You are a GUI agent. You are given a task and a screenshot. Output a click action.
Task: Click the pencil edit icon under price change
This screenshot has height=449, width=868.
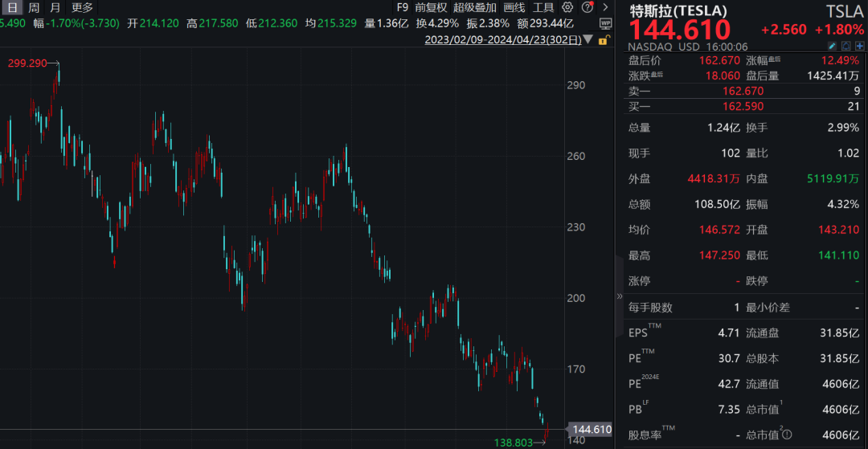tap(833, 46)
